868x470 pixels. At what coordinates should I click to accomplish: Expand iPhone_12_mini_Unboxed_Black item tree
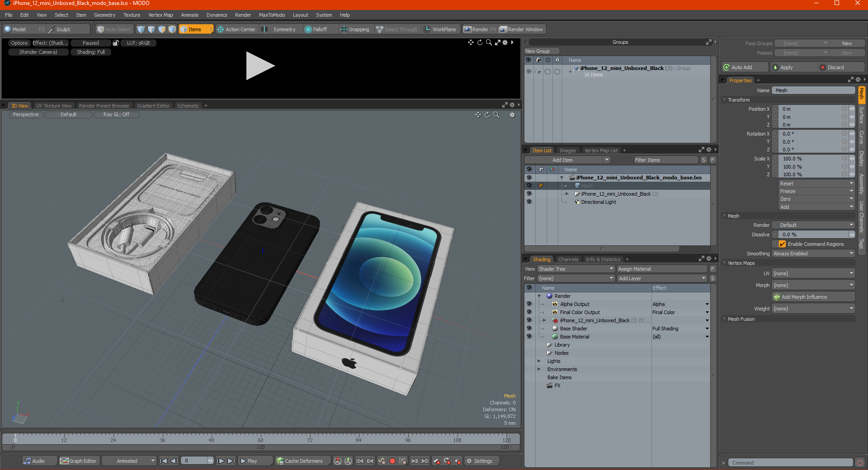(x=567, y=194)
